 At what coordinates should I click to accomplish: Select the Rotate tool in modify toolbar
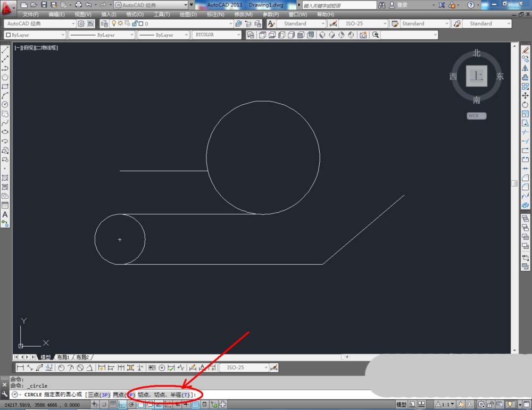[x=525, y=105]
